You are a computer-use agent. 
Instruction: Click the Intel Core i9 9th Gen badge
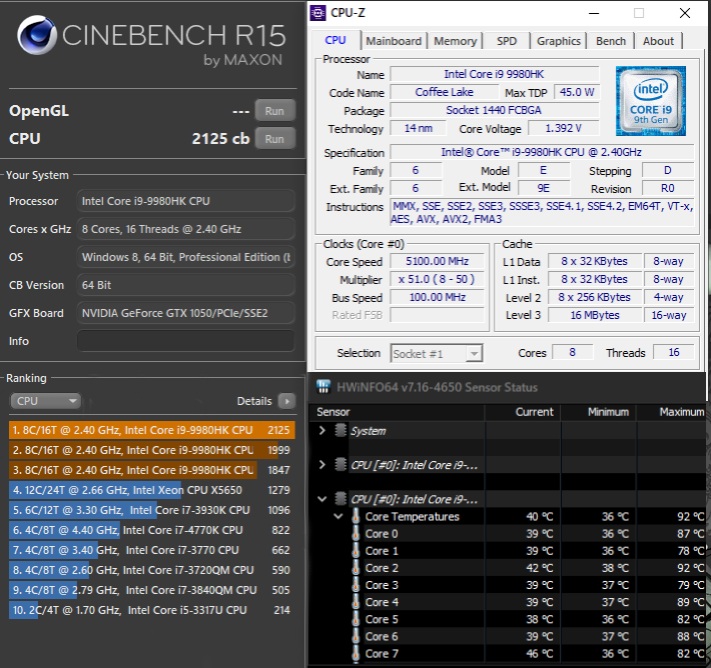coord(650,101)
